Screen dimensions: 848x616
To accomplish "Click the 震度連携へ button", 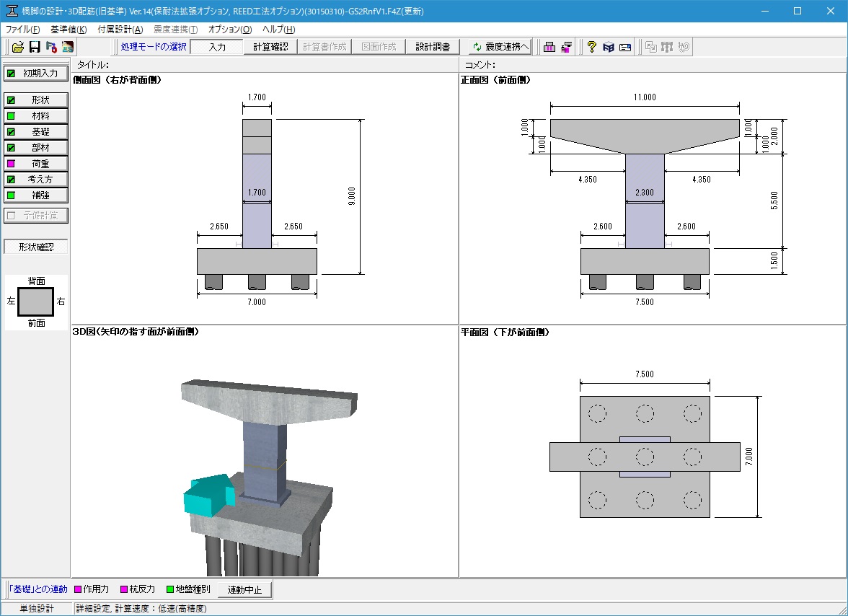I will coord(500,47).
